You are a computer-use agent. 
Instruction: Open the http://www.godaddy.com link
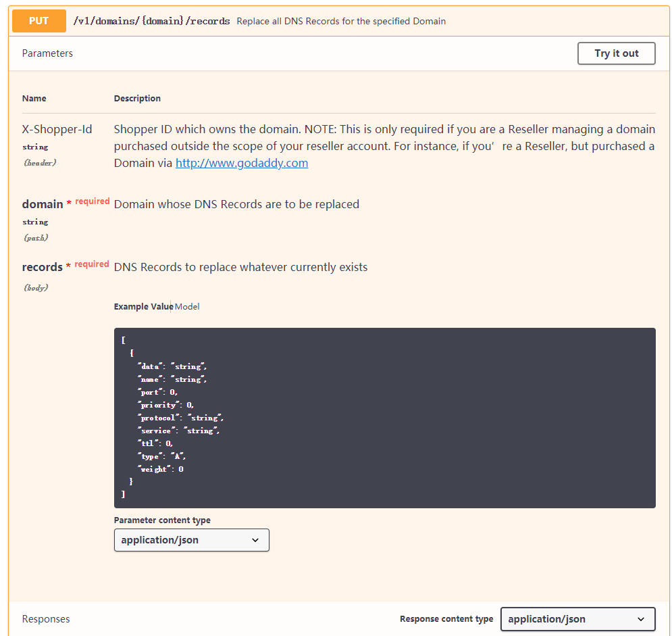[x=242, y=163]
